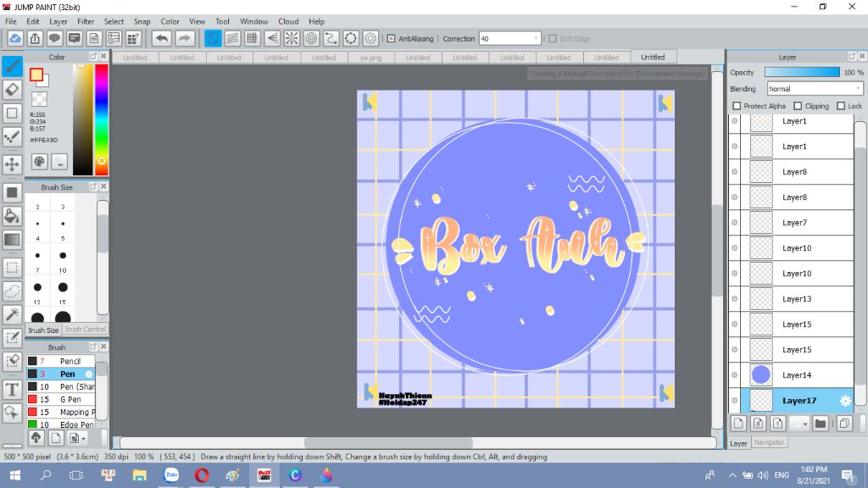Open the Cloud menu
Image resolution: width=868 pixels, height=488 pixels.
click(288, 21)
